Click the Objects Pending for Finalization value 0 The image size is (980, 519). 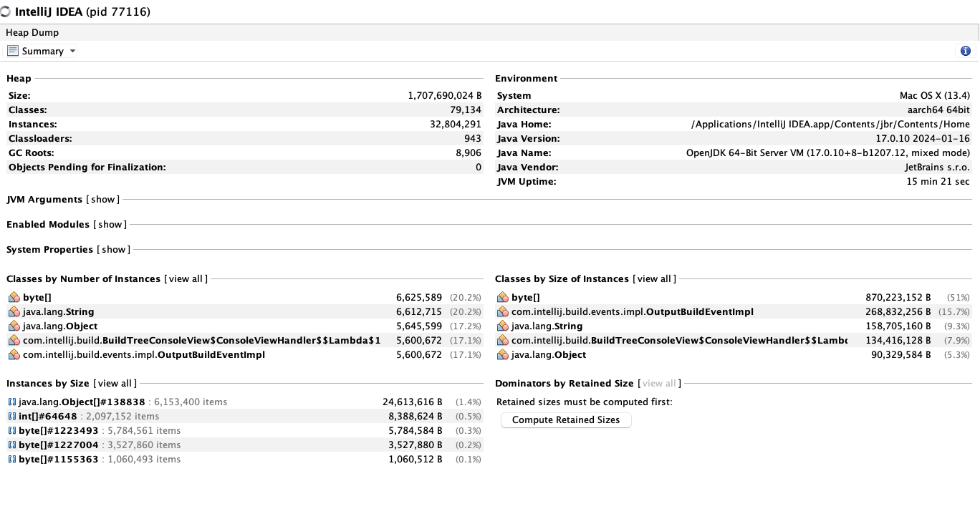click(x=479, y=168)
